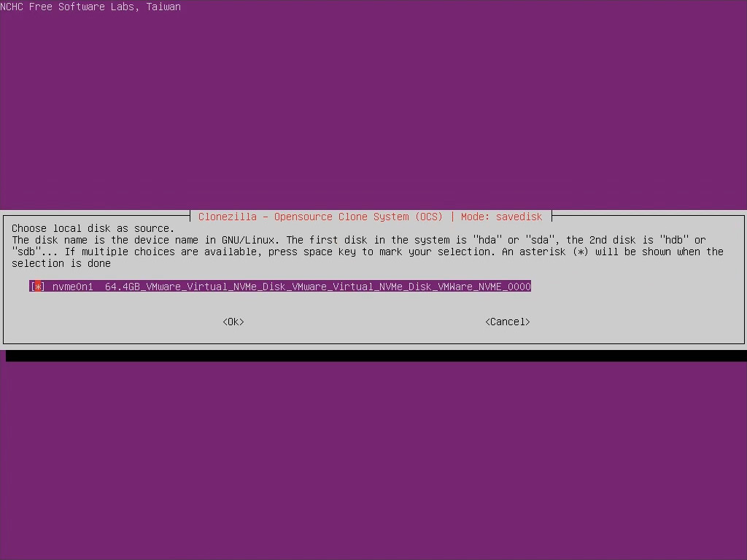Click the "hda" text in instructions
The width and height of the screenshot is (747, 560).
point(487,240)
